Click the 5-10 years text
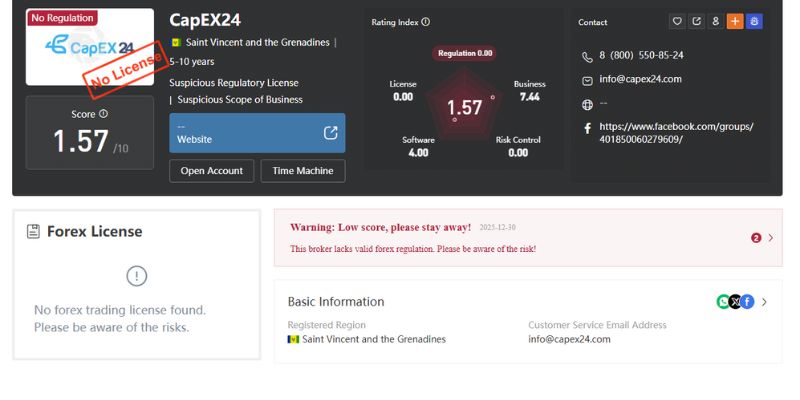 [x=192, y=62]
